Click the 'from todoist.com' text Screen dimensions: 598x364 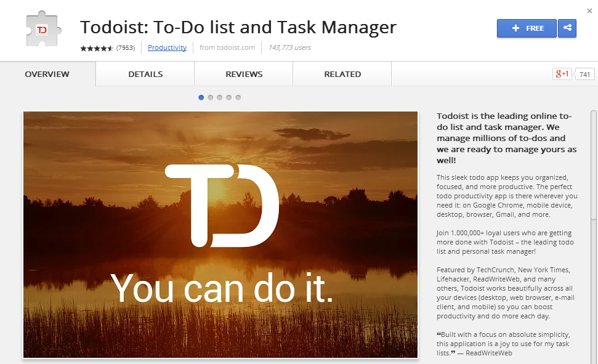227,47
